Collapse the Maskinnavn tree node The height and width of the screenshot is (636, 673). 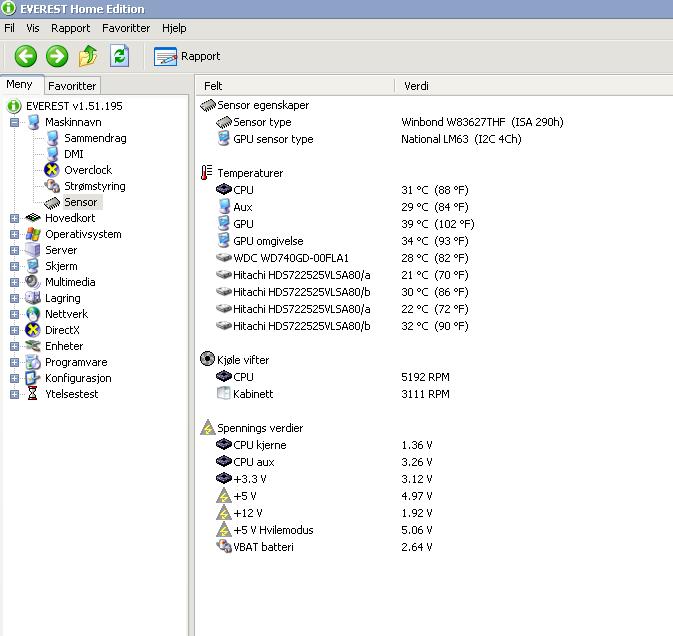pyautogui.click(x=15, y=122)
